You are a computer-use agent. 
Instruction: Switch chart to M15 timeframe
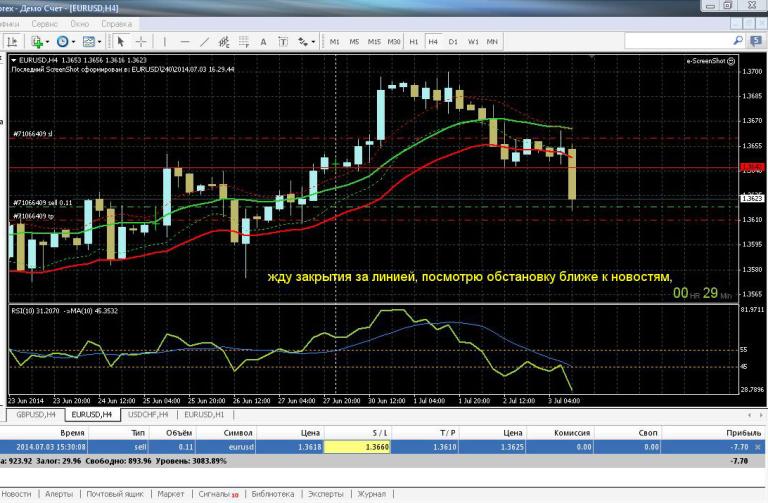click(x=374, y=42)
